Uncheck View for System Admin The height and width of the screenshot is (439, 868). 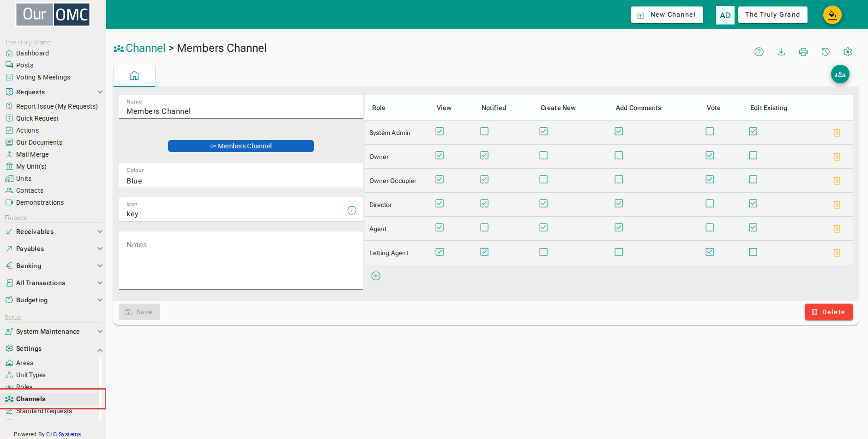[440, 131]
